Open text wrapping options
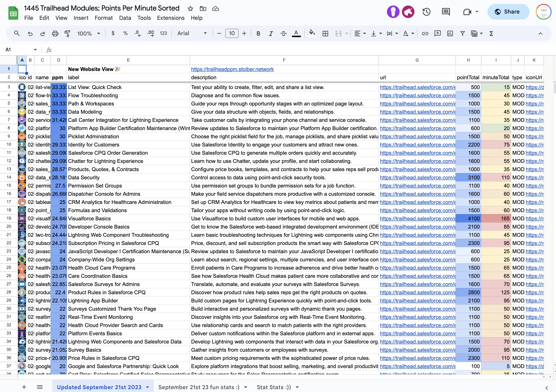Screen dimensions: 556x392 click(x=392, y=33)
